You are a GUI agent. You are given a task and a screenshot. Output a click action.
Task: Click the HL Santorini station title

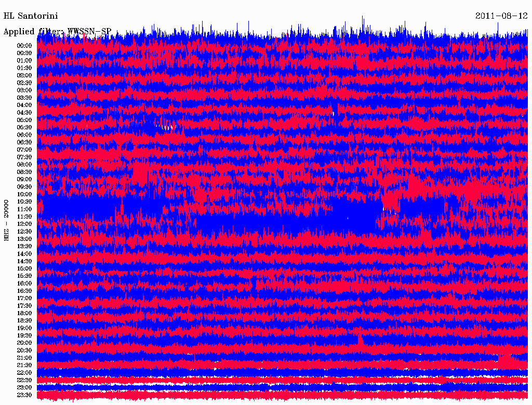click(x=31, y=16)
